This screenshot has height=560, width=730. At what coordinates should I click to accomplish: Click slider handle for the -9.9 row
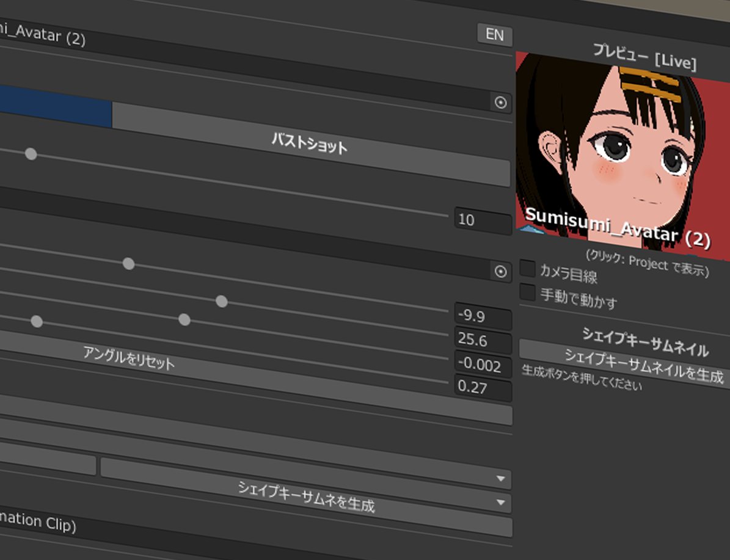(128, 264)
